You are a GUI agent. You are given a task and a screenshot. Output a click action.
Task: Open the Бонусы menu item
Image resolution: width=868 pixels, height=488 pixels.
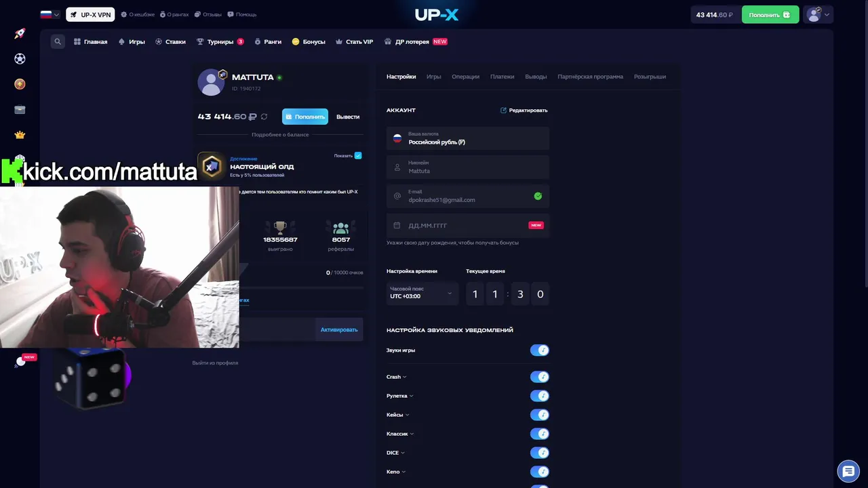(309, 41)
